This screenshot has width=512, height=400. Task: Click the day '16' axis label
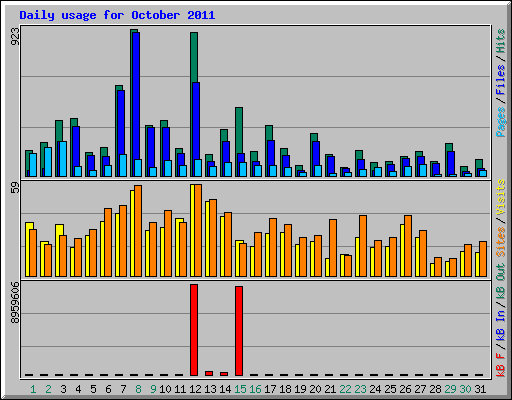click(x=255, y=389)
